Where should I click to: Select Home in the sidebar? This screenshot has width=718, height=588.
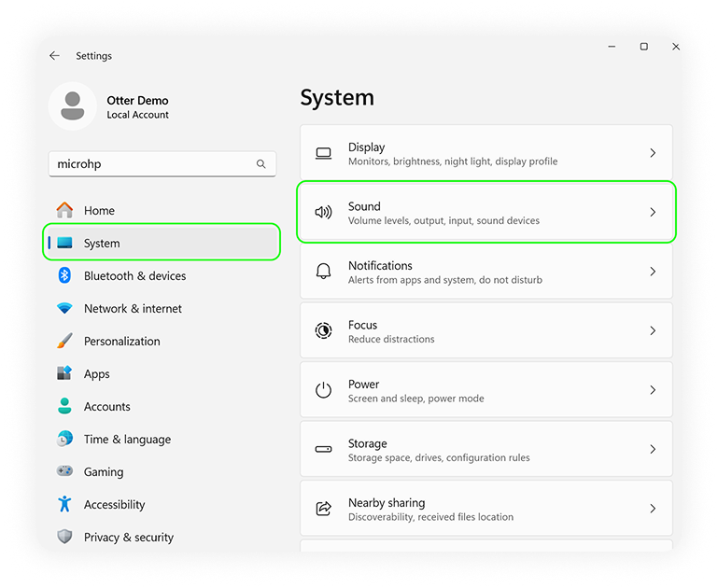pos(99,211)
